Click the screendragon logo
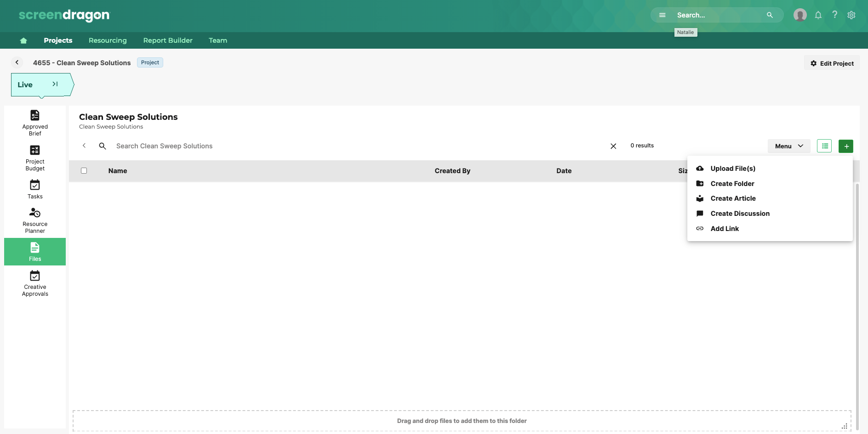868x434 pixels. [64, 15]
